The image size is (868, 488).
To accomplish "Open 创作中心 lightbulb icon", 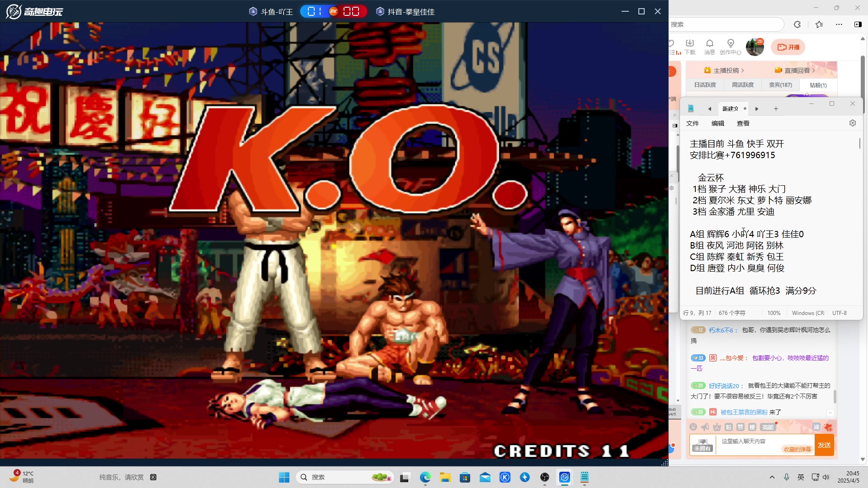I will coord(731,47).
